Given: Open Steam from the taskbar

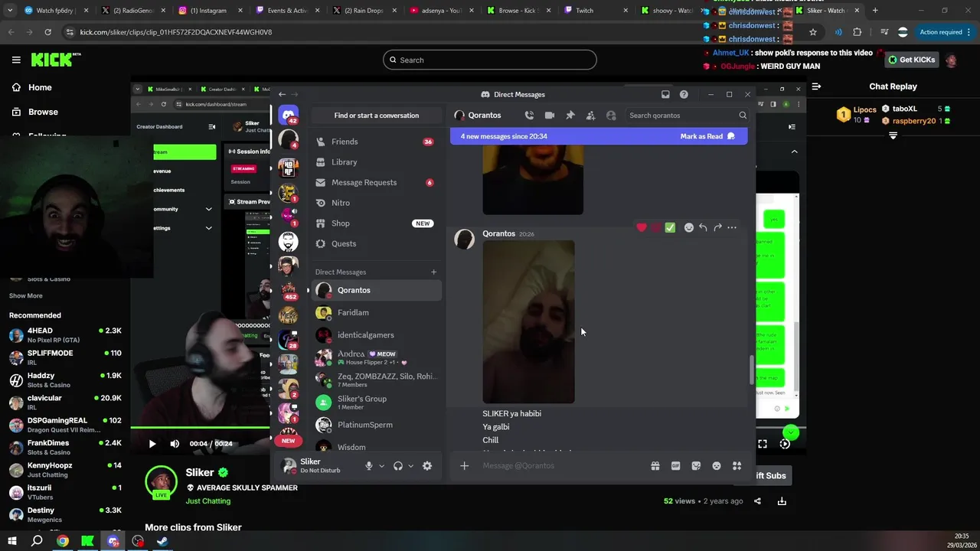Looking at the screenshot, I should [x=162, y=541].
